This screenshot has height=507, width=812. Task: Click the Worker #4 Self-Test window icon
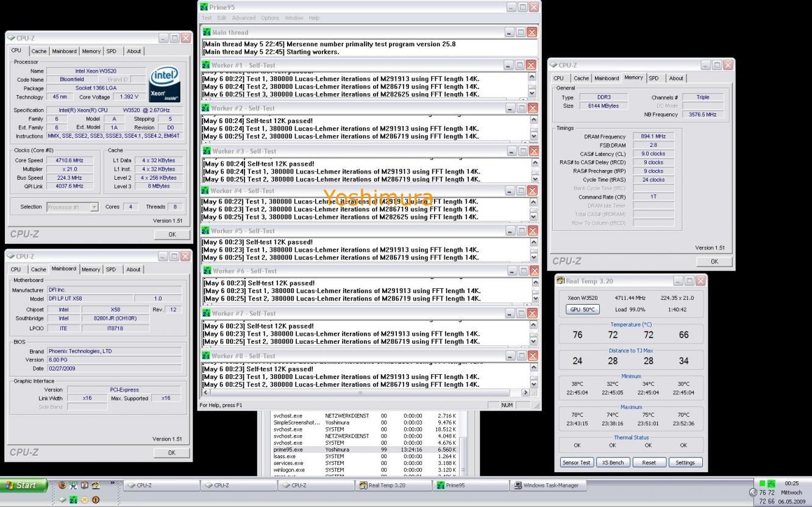(205, 191)
